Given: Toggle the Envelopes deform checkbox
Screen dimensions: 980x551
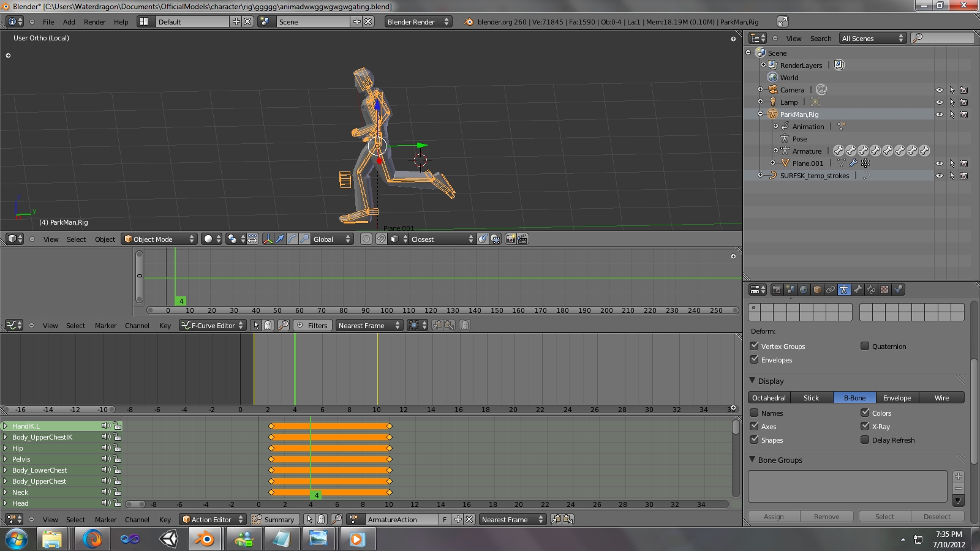Looking at the screenshot, I should [x=755, y=359].
